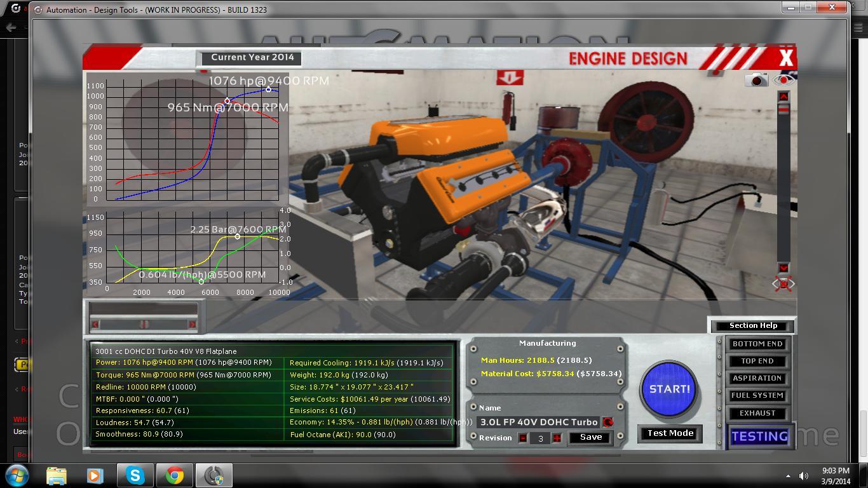Hit the blue START! button
Image resolution: width=868 pixels, height=488 pixels.
(x=669, y=389)
